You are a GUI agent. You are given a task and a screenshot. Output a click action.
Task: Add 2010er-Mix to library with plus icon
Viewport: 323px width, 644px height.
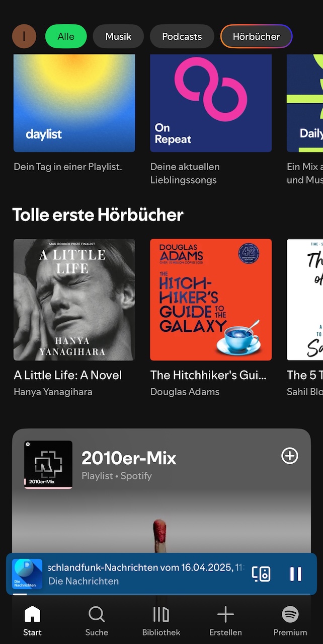(x=289, y=456)
